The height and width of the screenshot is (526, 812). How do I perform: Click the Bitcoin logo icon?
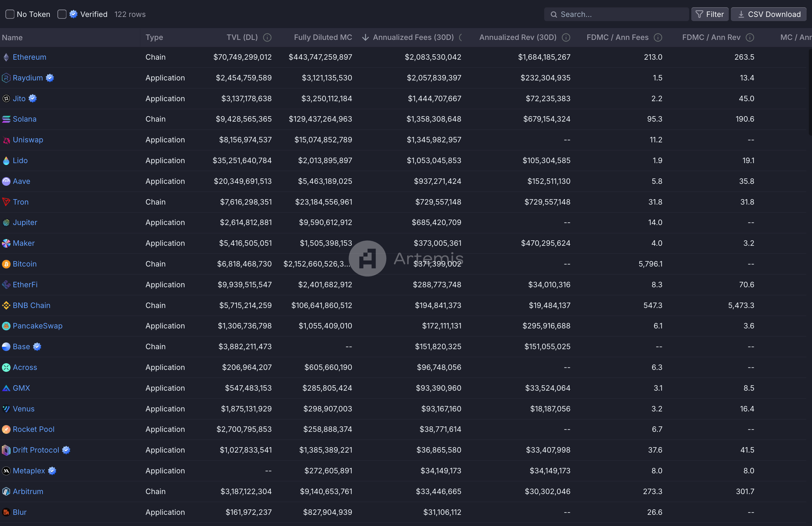[x=6, y=264]
